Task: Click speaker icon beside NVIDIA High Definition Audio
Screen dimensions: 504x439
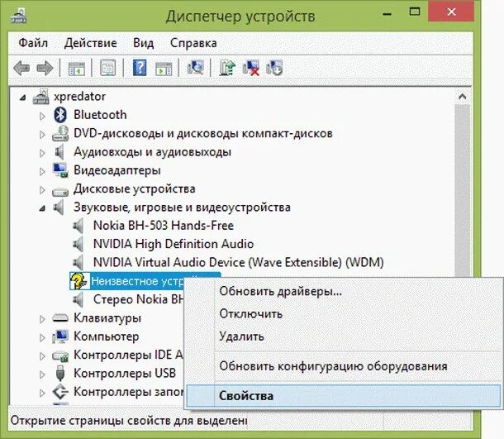Action: (x=78, y=244)
